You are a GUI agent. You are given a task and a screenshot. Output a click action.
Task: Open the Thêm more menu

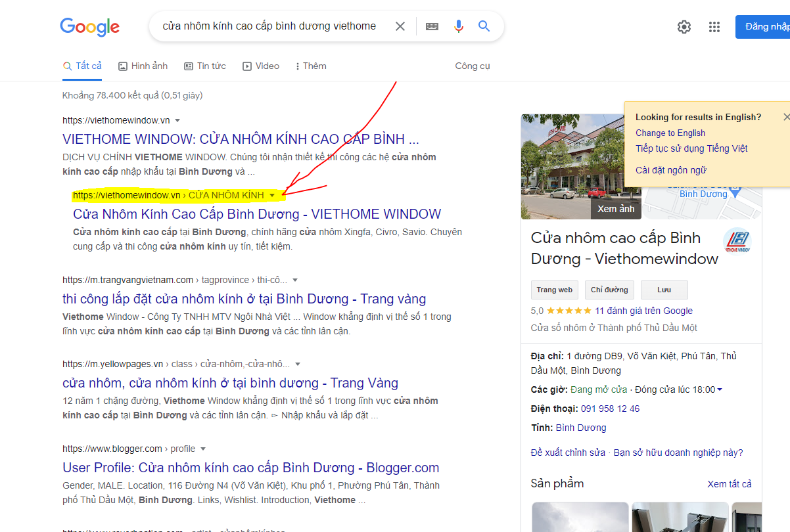(311, 66)
